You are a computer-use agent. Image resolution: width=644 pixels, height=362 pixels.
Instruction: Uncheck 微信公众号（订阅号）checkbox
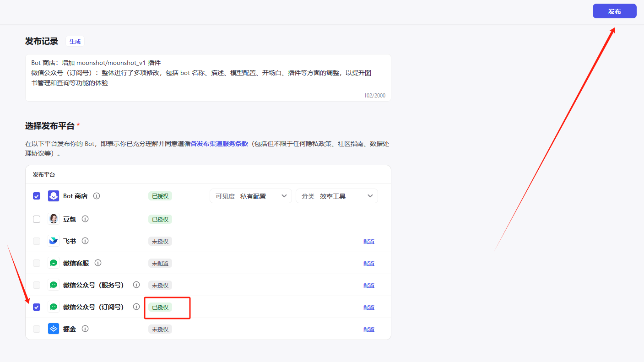[x=37, y=307]
